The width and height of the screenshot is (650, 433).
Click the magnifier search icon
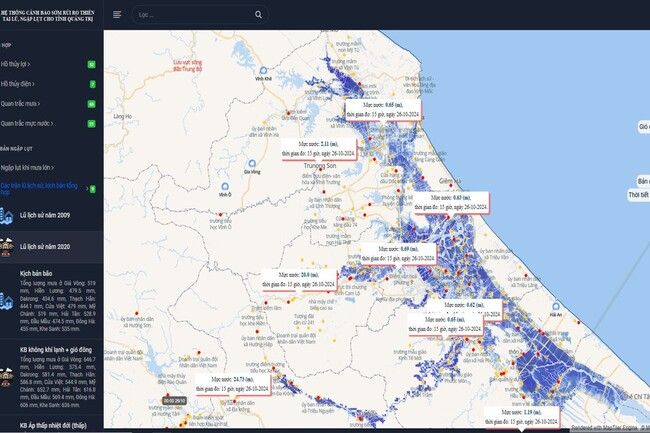[259, 15]
